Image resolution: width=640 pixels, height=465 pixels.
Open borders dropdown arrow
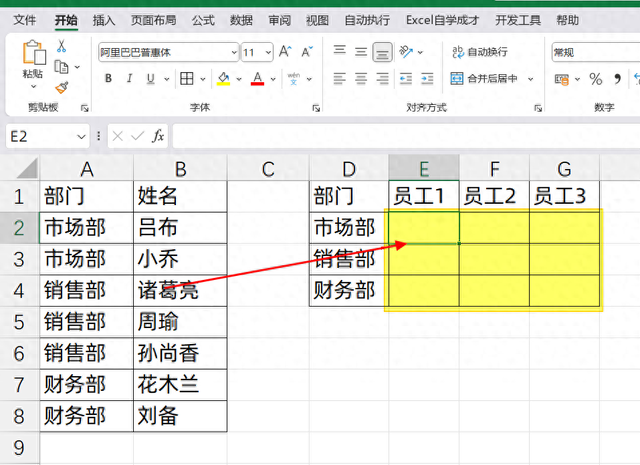(x=203, y=79)
